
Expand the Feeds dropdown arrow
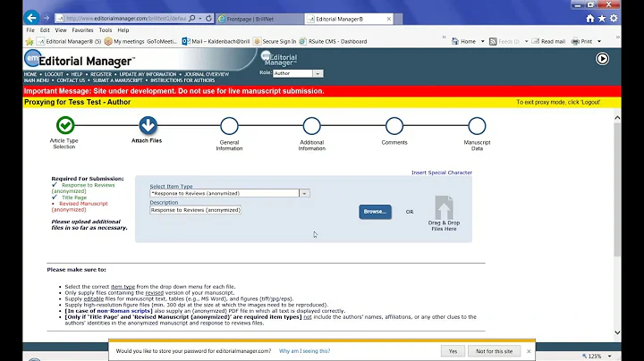coord(526,41)
